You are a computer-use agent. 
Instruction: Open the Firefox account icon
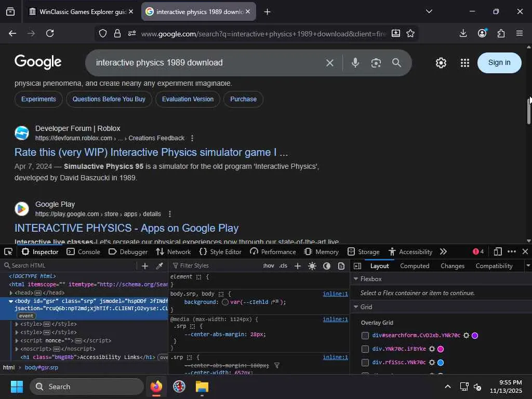[482, 33]
